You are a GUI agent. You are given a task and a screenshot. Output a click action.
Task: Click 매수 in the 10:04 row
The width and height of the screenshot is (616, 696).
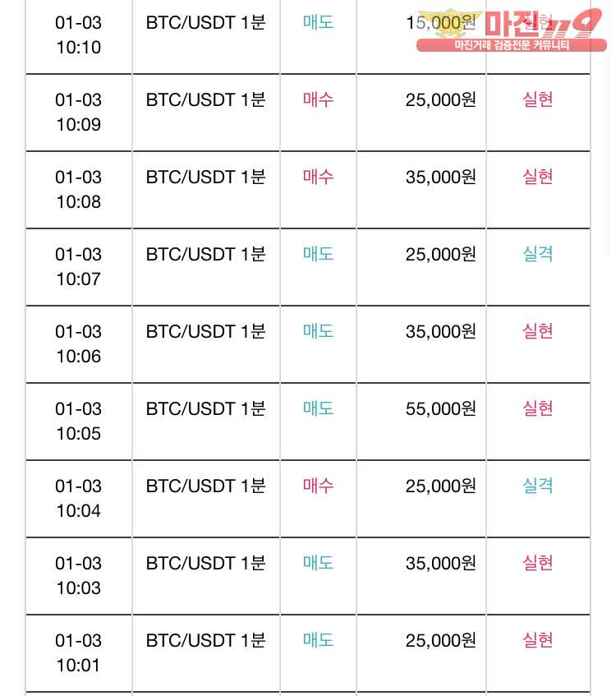tap(318, 486)
